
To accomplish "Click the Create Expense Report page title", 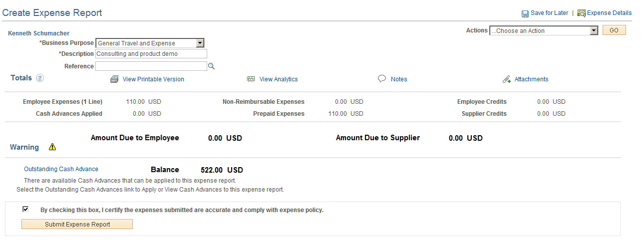I will (52, 13).
